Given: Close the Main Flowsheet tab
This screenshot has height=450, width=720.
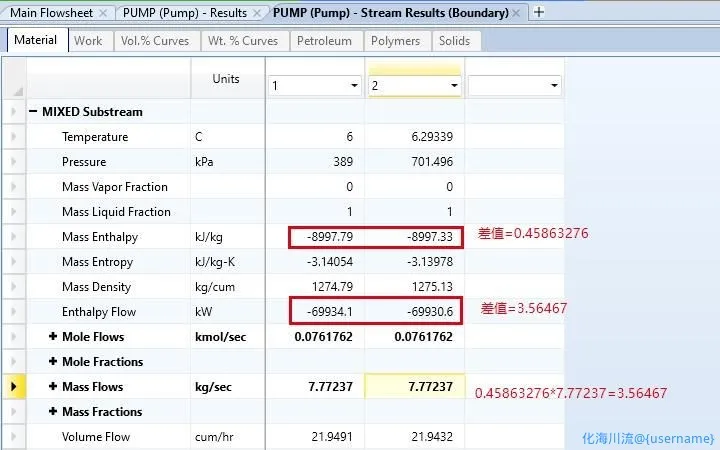Looking at the screenshot, I should tap(103, 12).
